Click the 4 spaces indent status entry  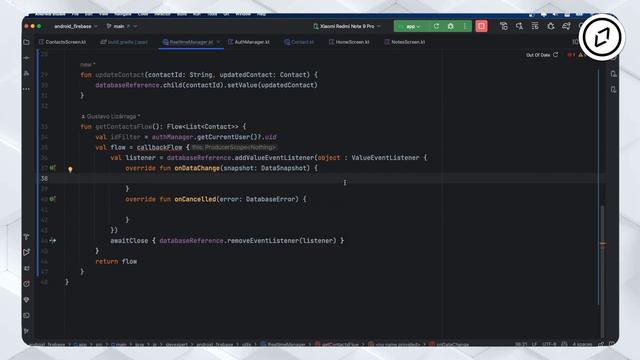point(582,344)
